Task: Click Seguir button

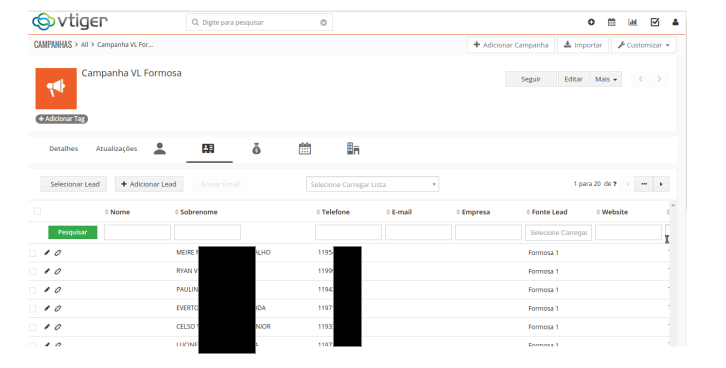Action: pyautogui.click(x=531, y=79)
